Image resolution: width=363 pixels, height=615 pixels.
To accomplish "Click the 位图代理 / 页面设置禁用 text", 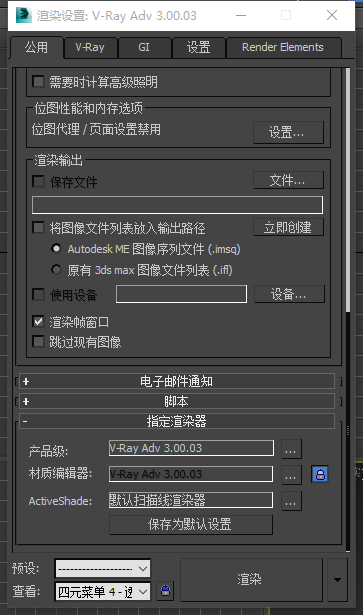I will pos(96,129).
